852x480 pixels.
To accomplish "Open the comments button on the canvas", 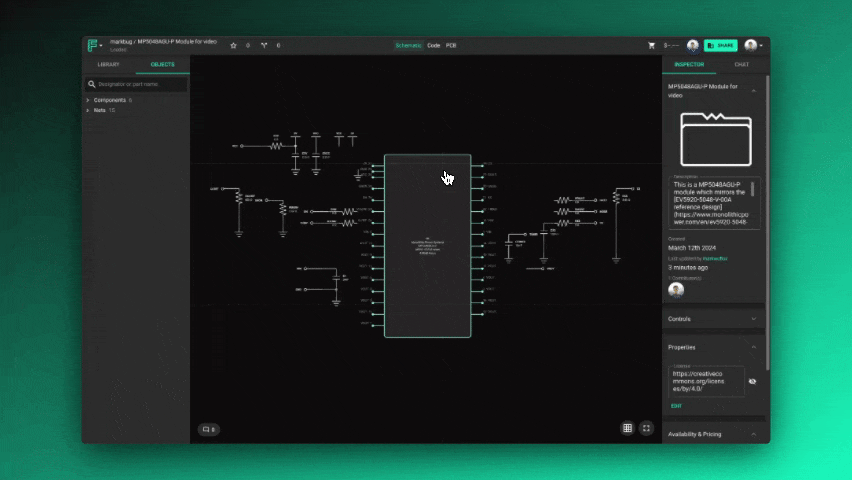I will point(209,429).
